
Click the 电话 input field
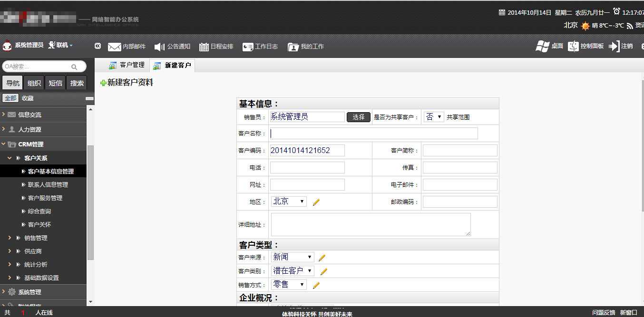[307, 168]
